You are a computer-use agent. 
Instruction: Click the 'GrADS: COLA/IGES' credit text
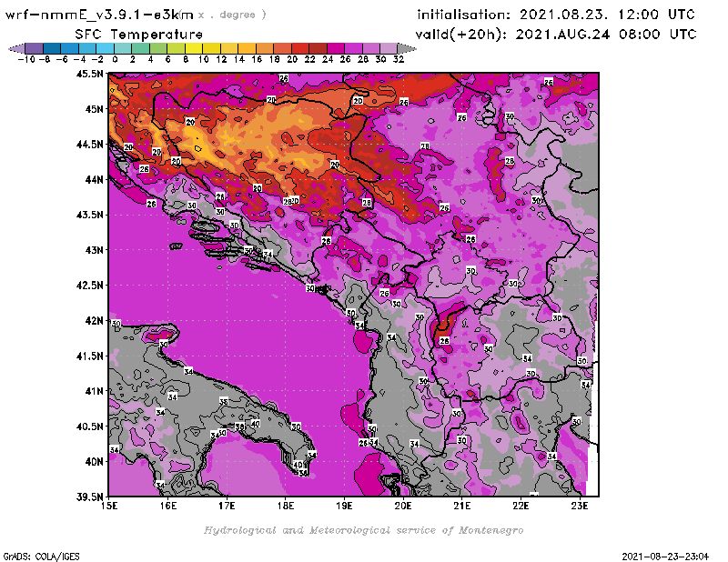[x=41, y=557]
